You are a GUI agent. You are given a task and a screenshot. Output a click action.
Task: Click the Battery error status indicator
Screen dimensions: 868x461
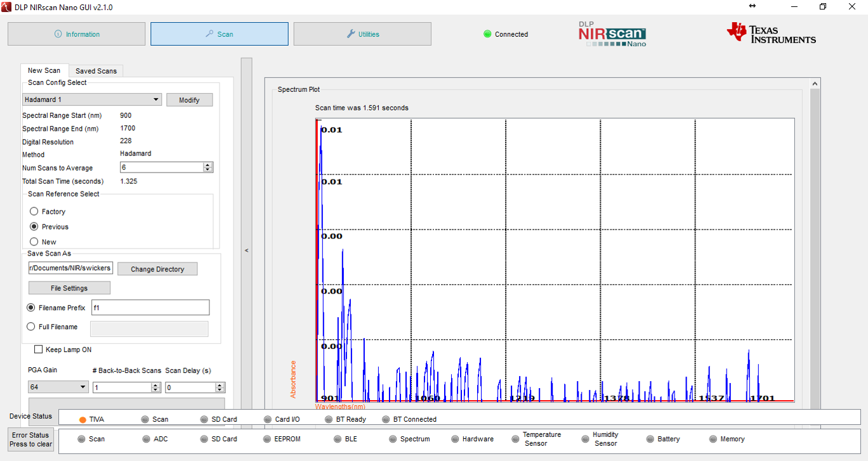[648, 439]
